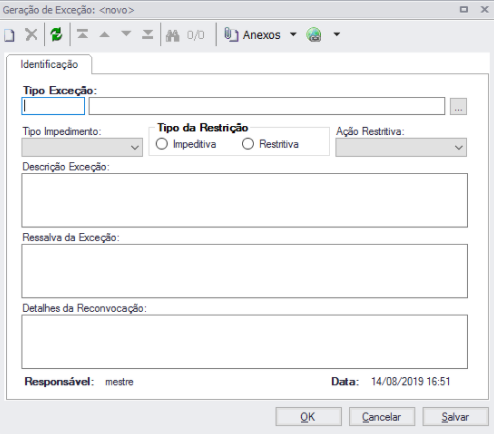Expand the Ação Restritiva combo box
The height and width of the screenshot is (434, 494).
[x=401, y=147]
